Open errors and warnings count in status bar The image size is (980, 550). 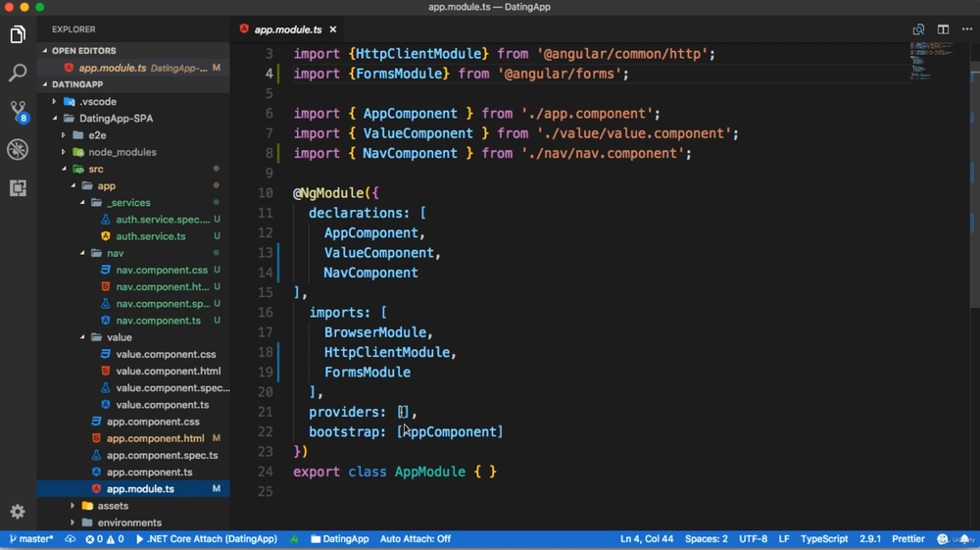coord(105,539)
